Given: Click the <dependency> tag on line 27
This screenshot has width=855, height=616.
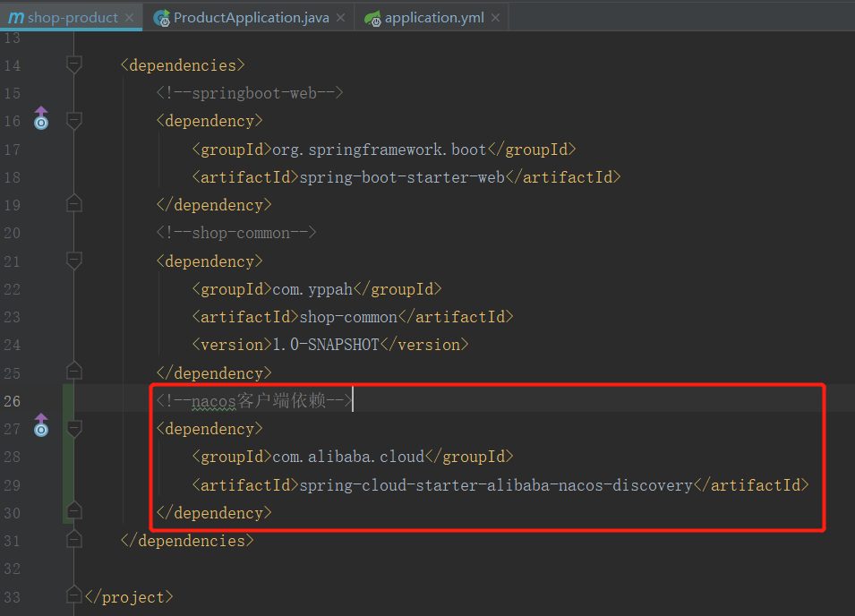Looking at the screenshot, I should 209,429.
